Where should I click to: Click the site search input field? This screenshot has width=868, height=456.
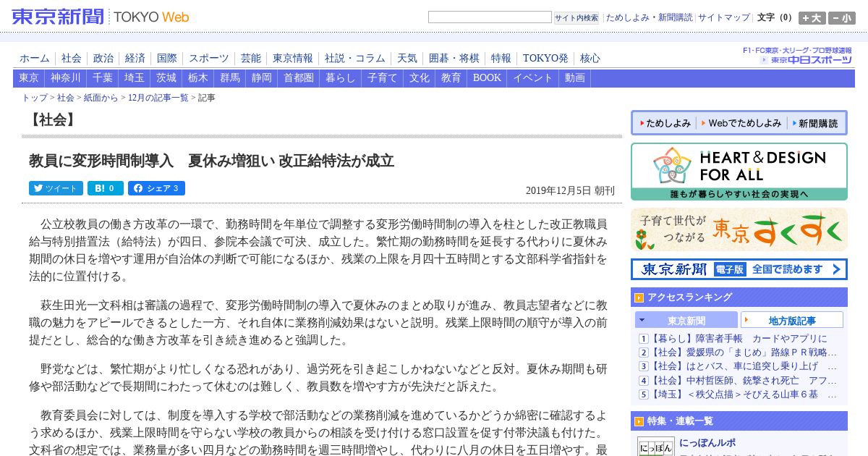tap(490, 17)
